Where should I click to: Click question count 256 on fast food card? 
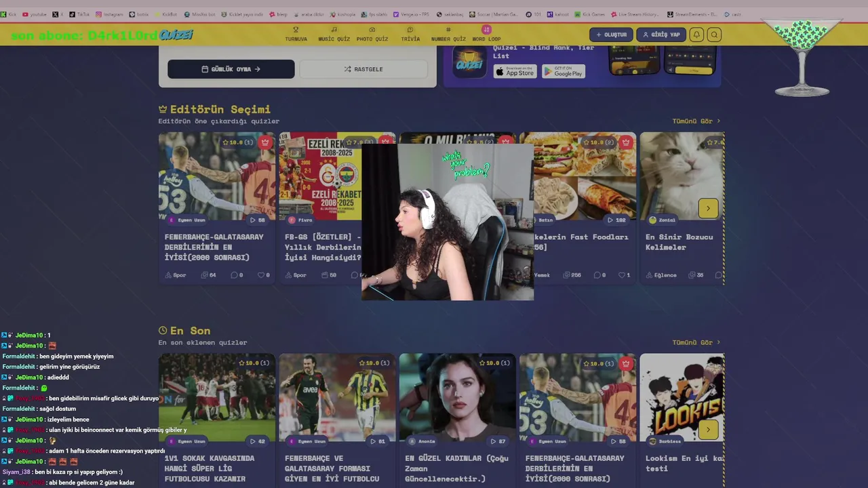pyautogui.click(x=572, y=275)
